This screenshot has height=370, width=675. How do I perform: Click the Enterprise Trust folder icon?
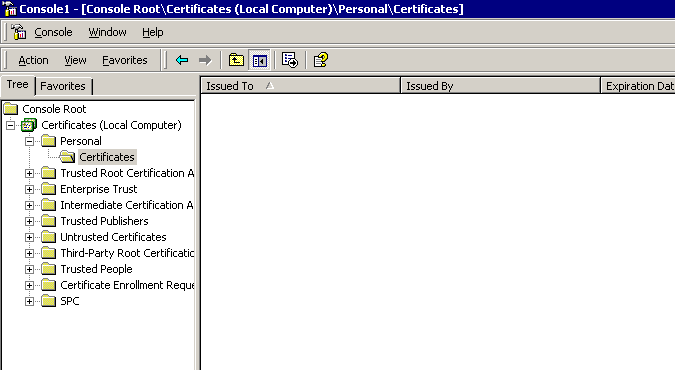(48, 189)
